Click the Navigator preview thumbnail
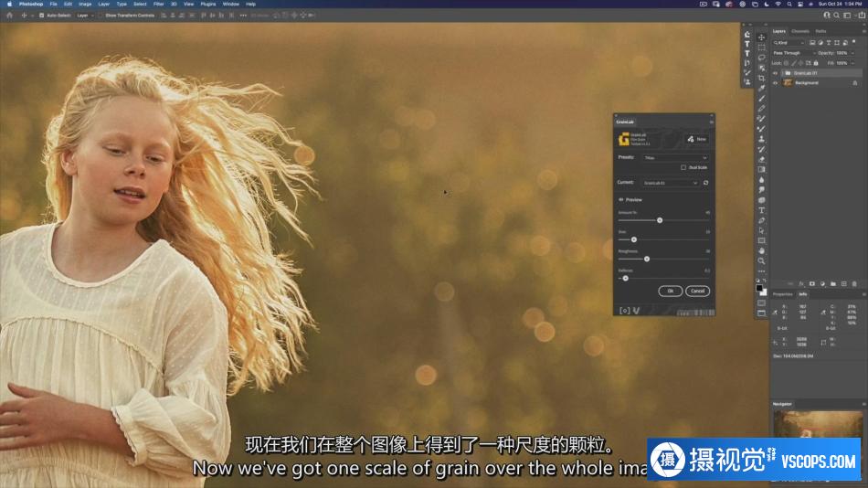 point(818,424)
